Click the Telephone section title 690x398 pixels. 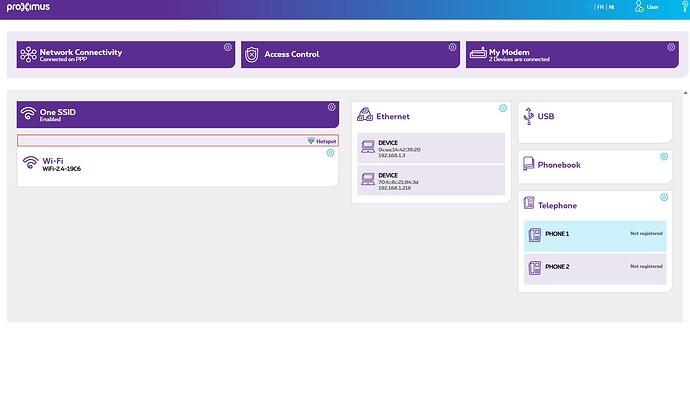[557, 206]
